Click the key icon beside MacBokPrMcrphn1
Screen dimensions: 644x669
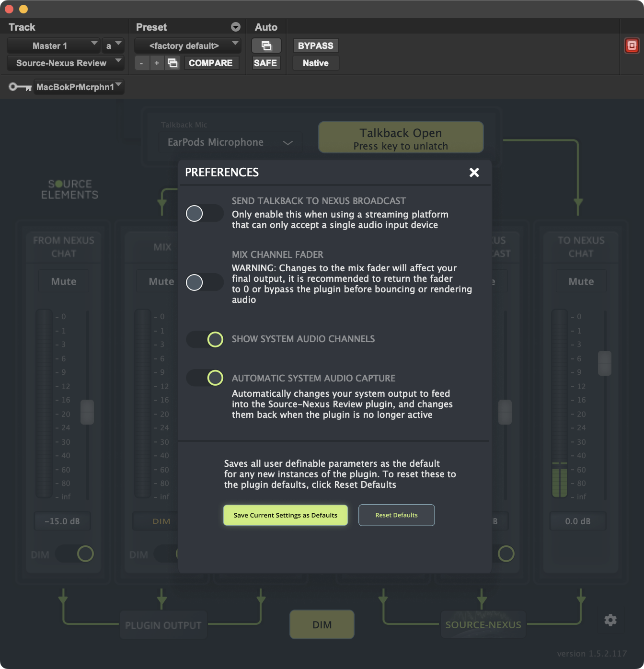click(20, 87)
